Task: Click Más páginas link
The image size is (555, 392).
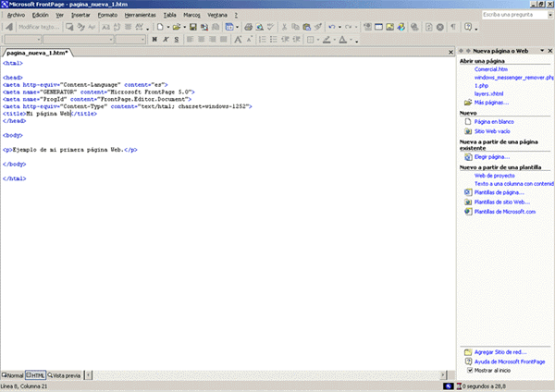Action: click(x=491, y=103)
